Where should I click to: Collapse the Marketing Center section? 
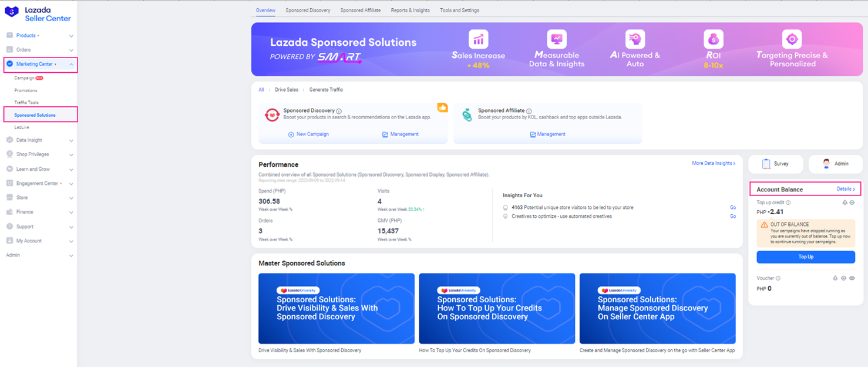click(72, 65)
